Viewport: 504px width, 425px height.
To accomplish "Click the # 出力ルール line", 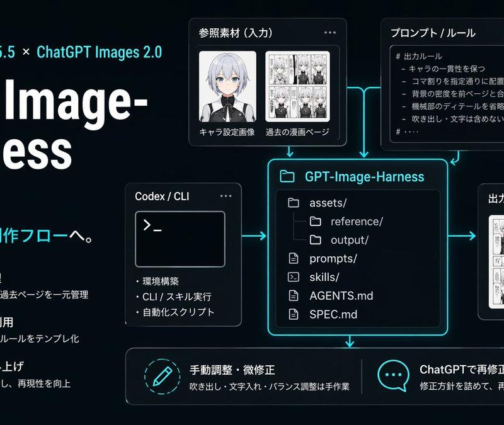I will [x=419, y=57].
